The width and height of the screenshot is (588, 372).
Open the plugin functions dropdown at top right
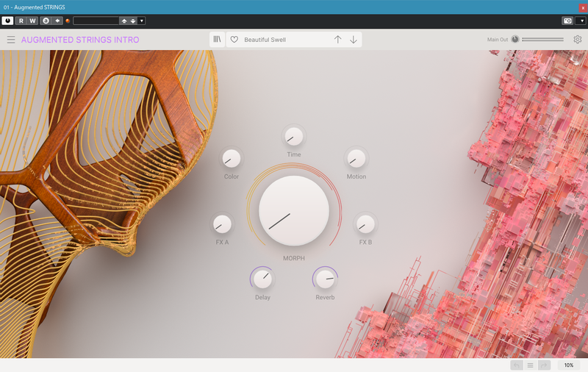[581, 21]
